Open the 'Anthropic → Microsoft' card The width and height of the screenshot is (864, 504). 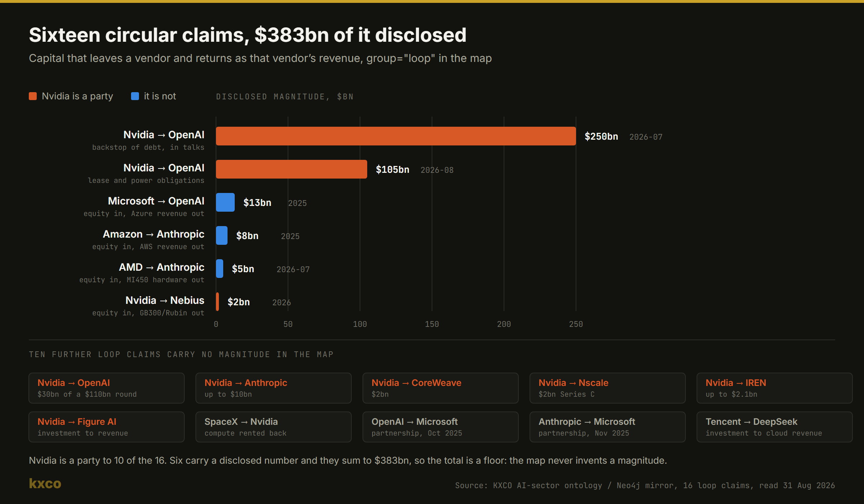coord(608,427)
